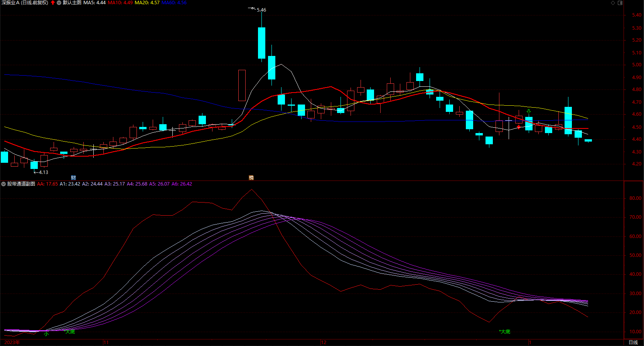Click the green 小 signal at bottom left

46,334
